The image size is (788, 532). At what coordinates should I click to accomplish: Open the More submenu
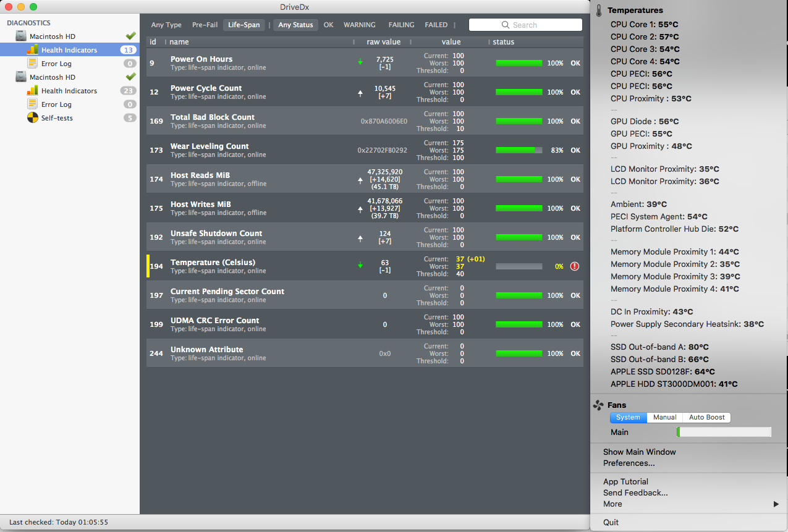coord(689,504)
